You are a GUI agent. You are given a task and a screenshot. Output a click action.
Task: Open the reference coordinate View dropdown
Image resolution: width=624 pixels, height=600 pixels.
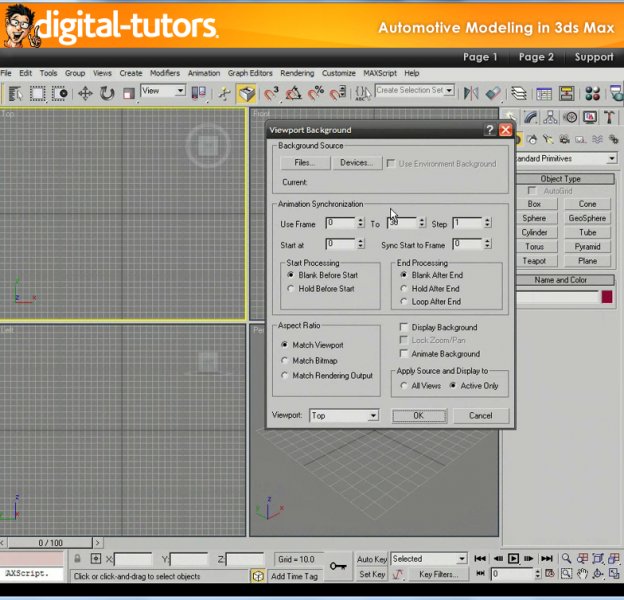(x=163, y=91)
